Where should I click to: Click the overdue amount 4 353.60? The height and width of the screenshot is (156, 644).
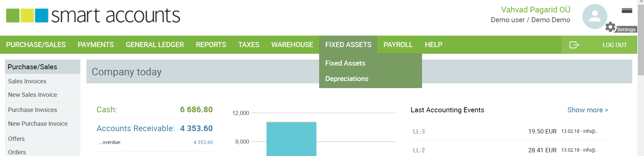point(203,142)
